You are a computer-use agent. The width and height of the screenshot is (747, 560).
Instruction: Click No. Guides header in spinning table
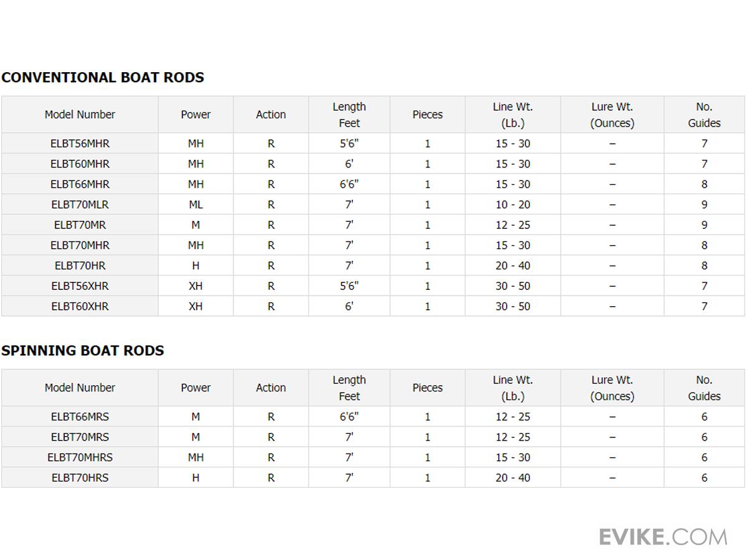coord(704,388)
